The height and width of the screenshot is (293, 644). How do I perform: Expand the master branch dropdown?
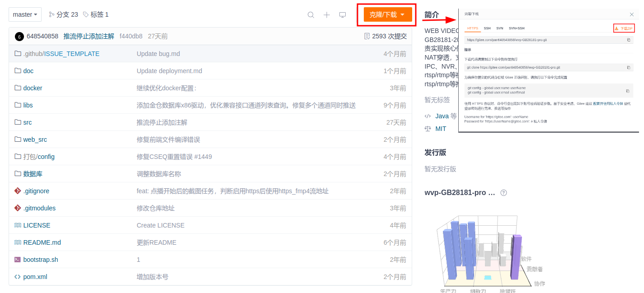point(25,14)
